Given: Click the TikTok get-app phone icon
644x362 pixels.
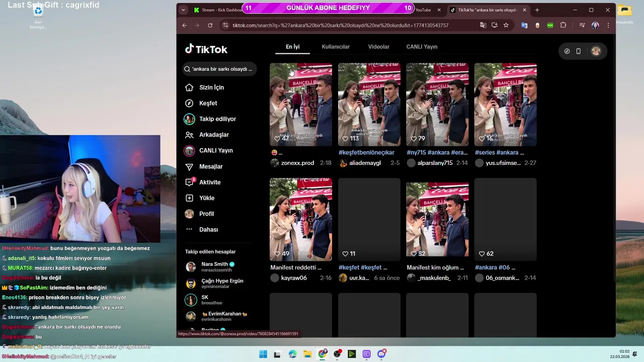Looking at the screenshot, I should tap(579, 51).
